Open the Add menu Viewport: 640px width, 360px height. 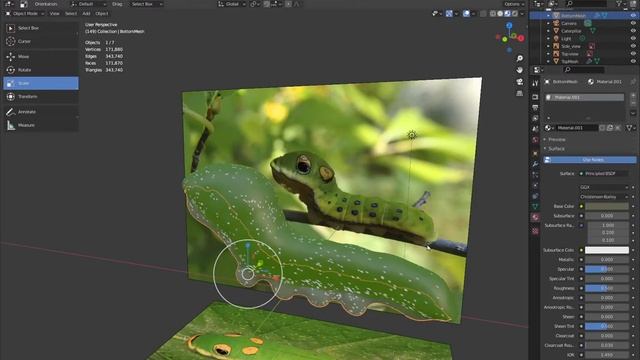pos(86,13)
